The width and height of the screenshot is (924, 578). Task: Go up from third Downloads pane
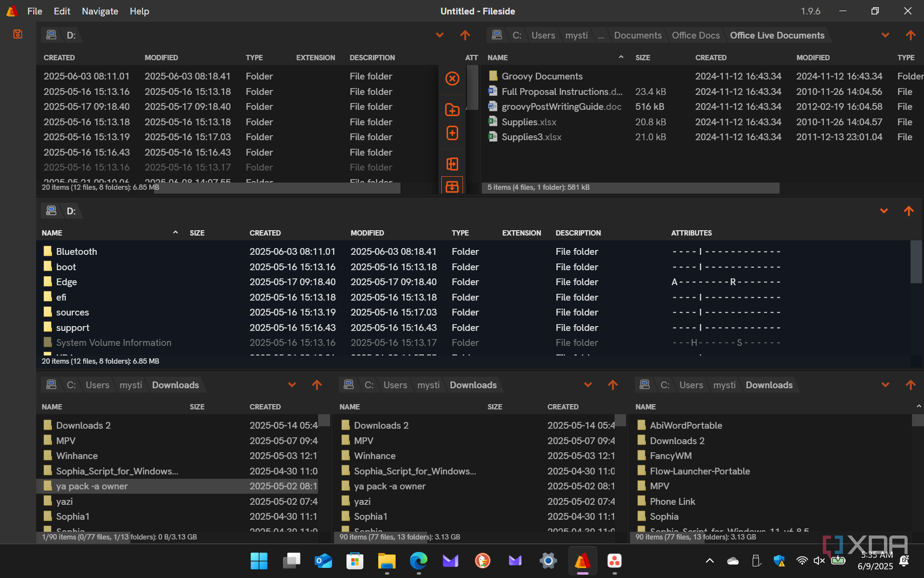point(911,385)
